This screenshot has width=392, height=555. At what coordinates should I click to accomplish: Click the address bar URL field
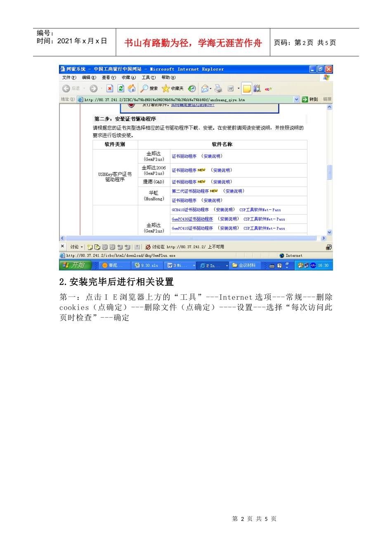pyautogui.click(x=188, y=100)
